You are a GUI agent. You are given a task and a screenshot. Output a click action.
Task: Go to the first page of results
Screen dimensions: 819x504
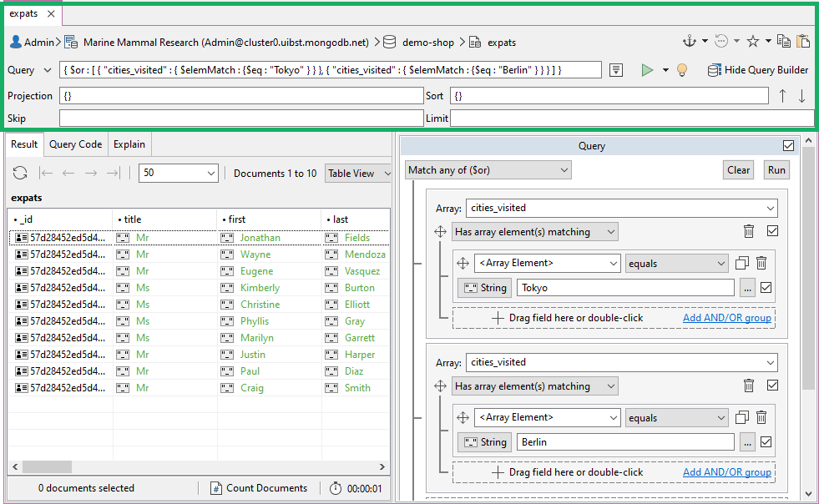click(x=47, y=173)
